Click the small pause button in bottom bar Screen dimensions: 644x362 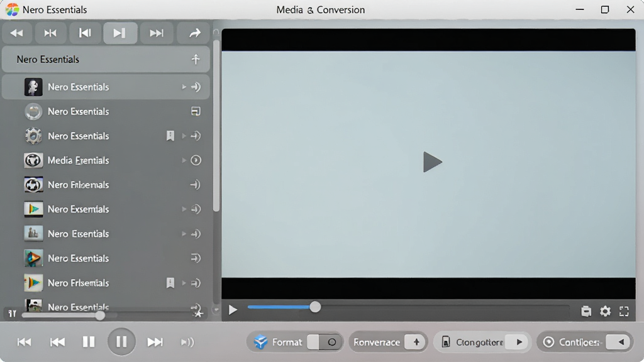(89, 342)
